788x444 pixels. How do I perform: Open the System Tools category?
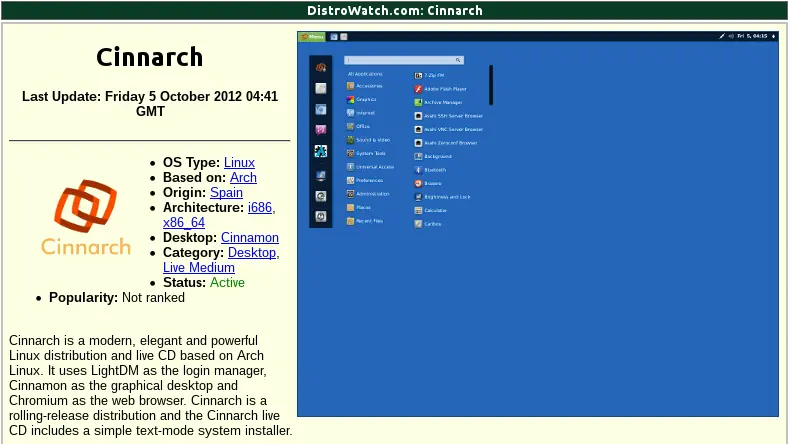coord(366,153)
